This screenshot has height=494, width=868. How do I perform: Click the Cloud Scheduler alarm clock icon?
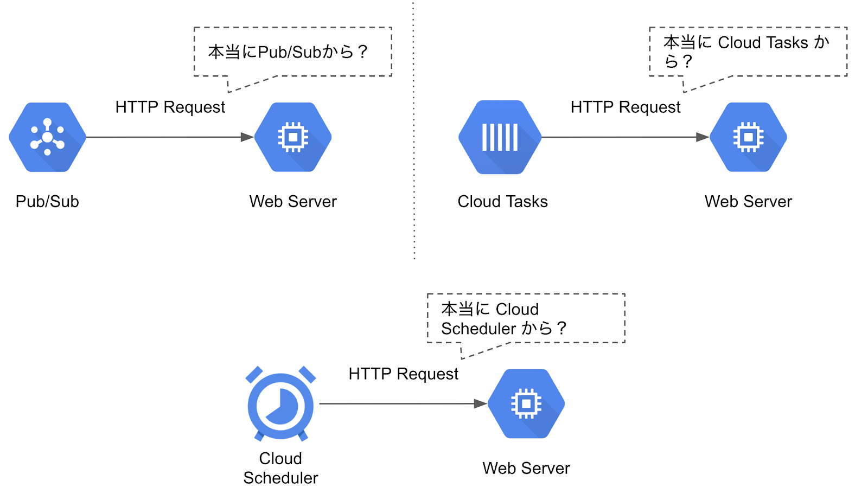[x=280, y=403]
